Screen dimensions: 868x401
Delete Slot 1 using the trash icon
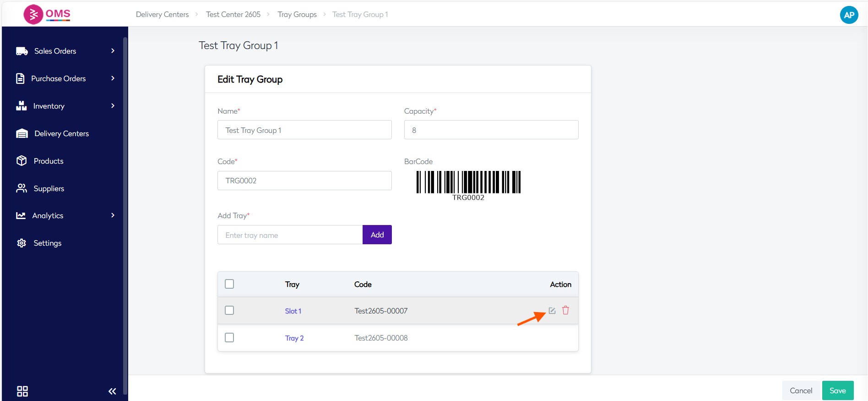[x=565, y=311]
